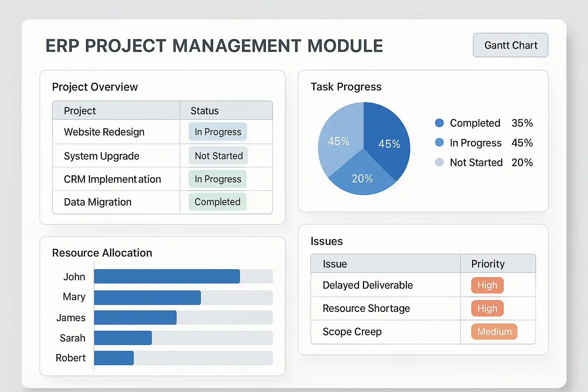Click the High badge for Resource Shortage
Image resolution: width=588 pixels, height=392 pixels.
(487, 309)
